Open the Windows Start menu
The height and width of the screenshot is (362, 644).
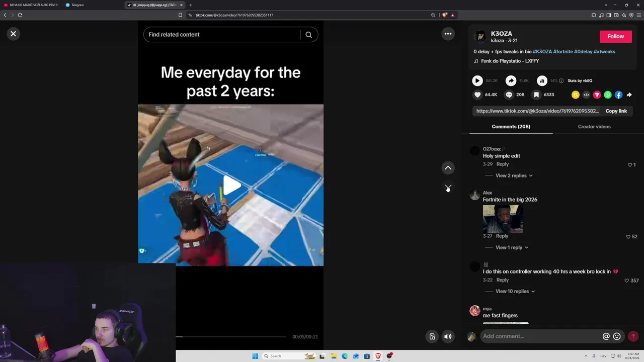pos(255,356)
